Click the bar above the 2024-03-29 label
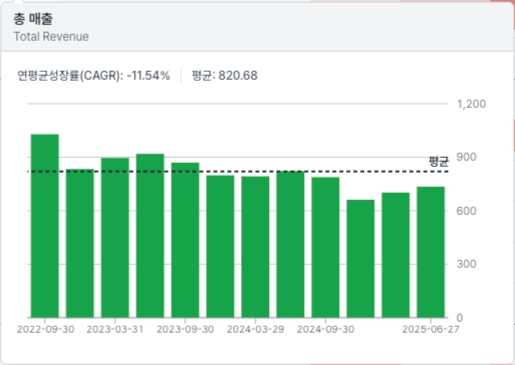The image size is (515, 365). (255, 247)
